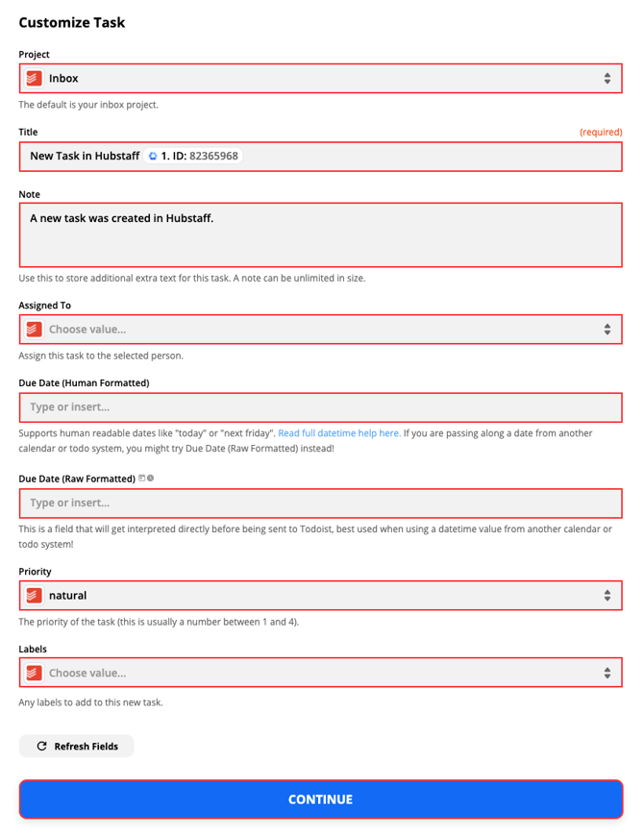Click the clock icon beside Due Date (Raw Formatted)

click(x=151, y=479)
